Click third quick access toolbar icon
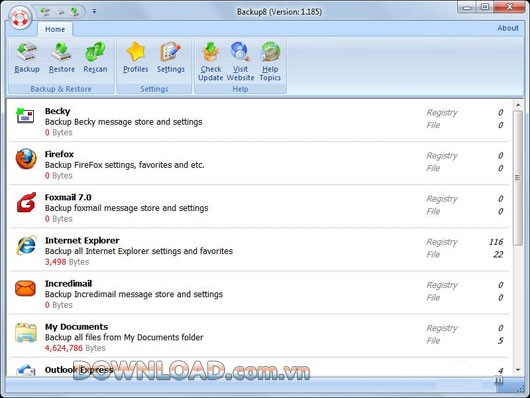 point(74,12)
